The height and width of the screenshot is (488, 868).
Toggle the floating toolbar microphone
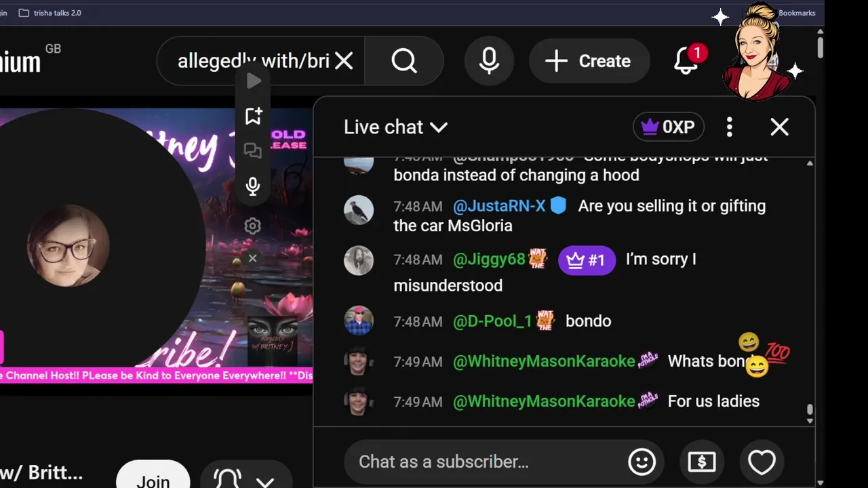click(x=253, y=186)
